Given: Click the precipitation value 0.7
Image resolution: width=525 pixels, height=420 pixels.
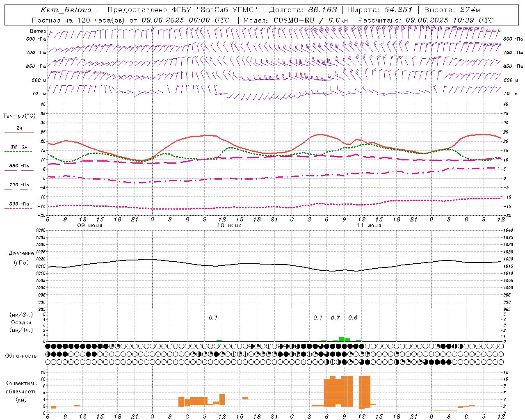Looking at the screenshot, I should [336, 317].
